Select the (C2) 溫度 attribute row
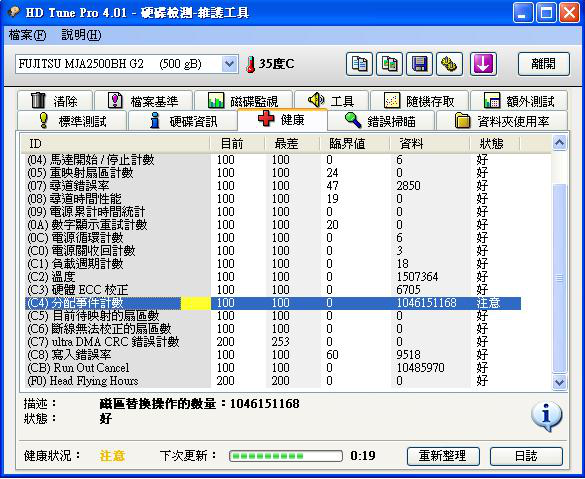Image resolution: width=585 pixels, height=479 pixels. [x=274, y=277]
